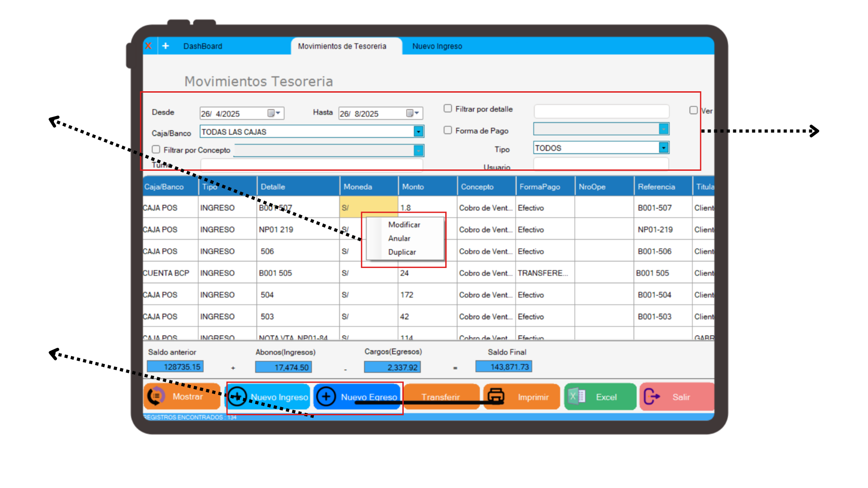Enable the Filtrar por detalle checkbox
The image size is (868, 488).
pos(448,108)
